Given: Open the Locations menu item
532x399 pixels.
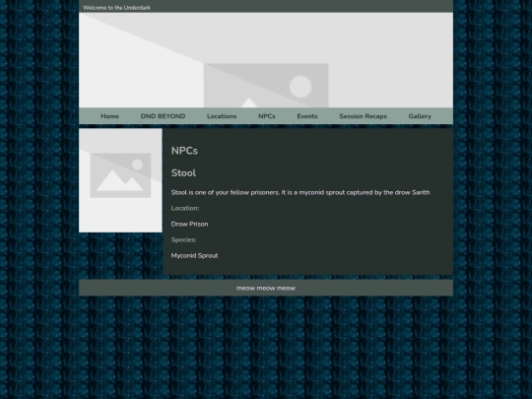Looking at the screenshot, I should [222, 116].
